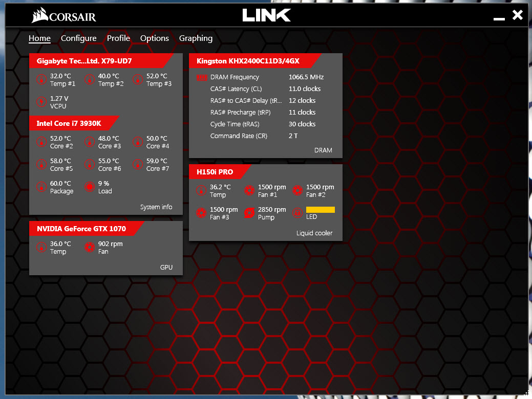Image resolution: width=532 pixels, height=399 pixels.
Task: Click the Core #3 temperature icon
Action: 90,142
